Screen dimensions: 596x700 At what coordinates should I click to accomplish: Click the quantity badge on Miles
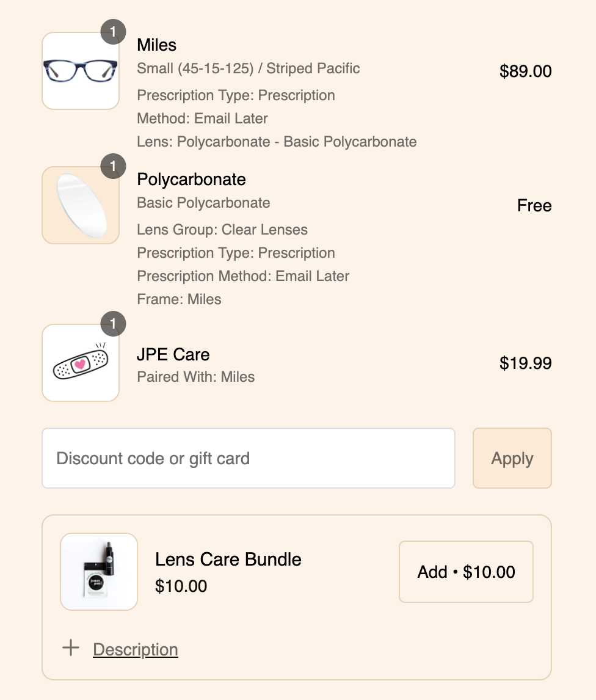113,32
